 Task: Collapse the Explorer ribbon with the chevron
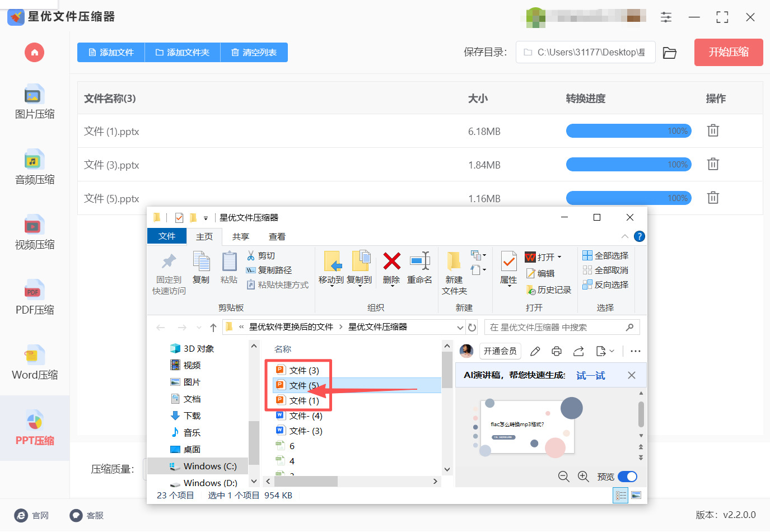625,236
